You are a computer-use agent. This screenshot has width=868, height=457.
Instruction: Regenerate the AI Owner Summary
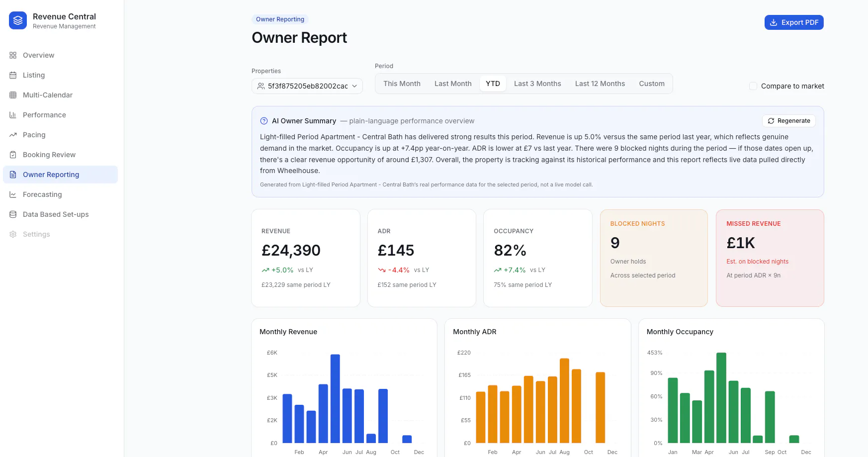789,121
